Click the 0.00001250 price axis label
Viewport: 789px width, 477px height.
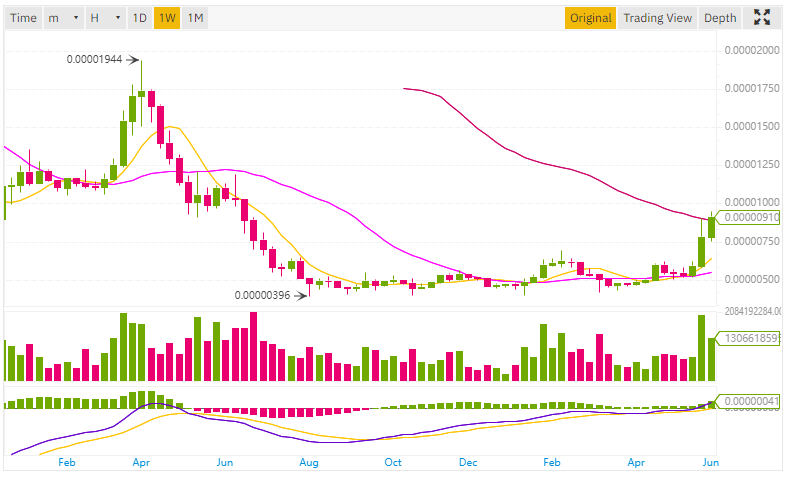[x=752, y=165]
